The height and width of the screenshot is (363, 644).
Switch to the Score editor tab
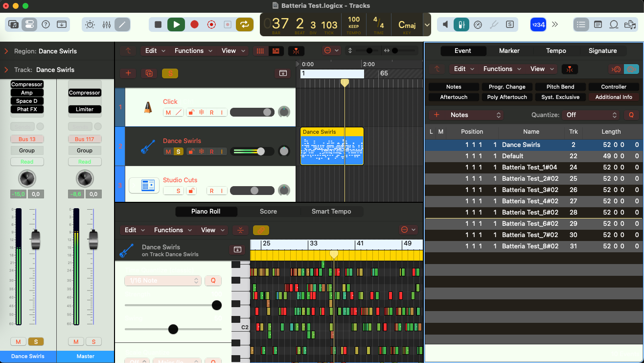click(x=268, y=212)
